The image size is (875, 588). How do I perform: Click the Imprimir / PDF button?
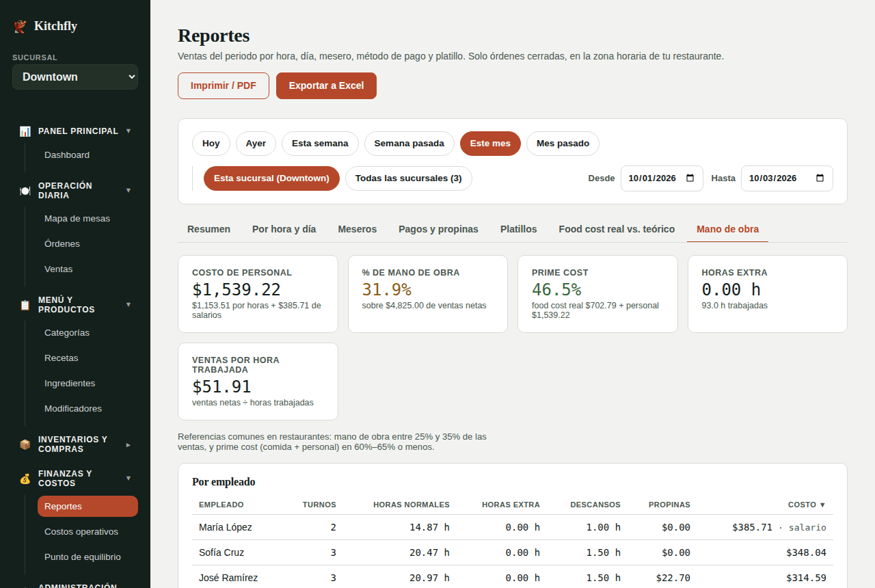pyautogui.click(x=224, y=85)
